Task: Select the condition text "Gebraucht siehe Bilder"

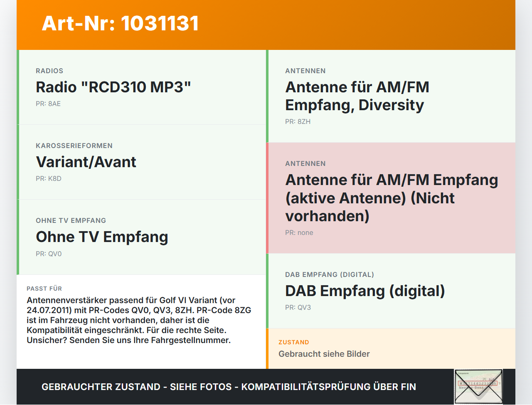Action: pos(324,354)
